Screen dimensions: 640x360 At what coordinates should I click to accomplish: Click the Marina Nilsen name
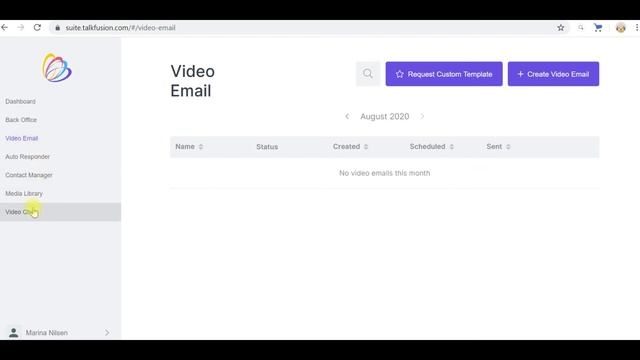point(47,333)
